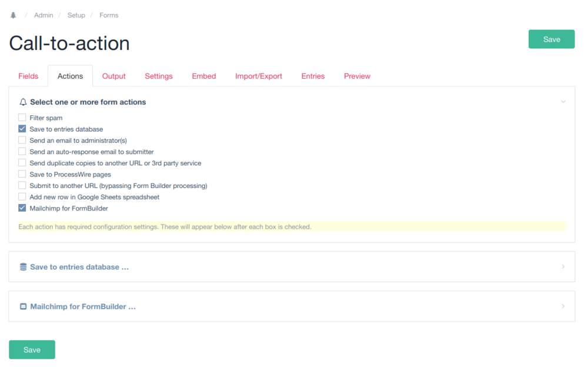This screenshot has height=368, width=588.
Task: Click the bell icon beside form actions heading
Action: pos(23,102)
